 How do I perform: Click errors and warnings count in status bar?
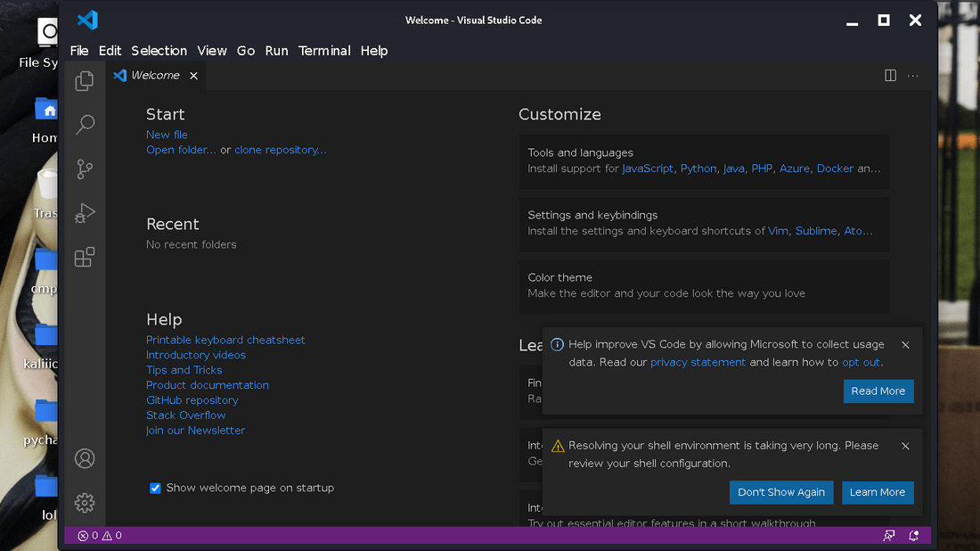pos(100,536)
